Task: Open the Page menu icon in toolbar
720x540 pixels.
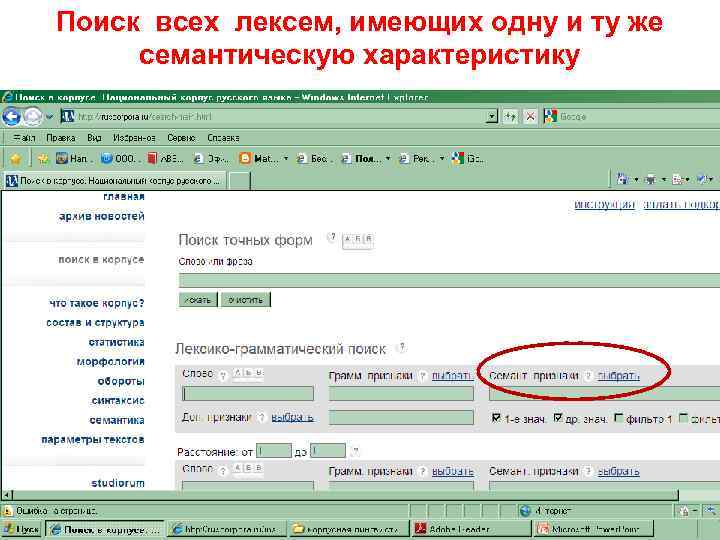Action: pos(678,179)
